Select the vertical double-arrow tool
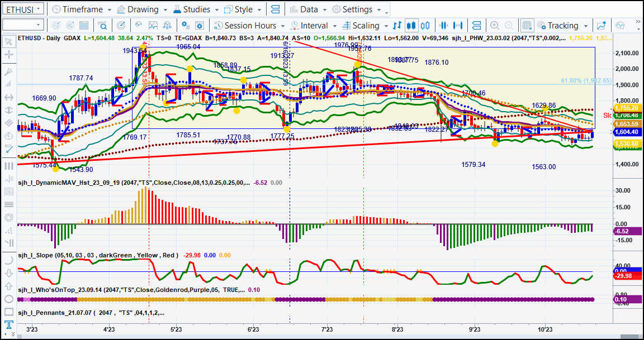 pos(8,110)
